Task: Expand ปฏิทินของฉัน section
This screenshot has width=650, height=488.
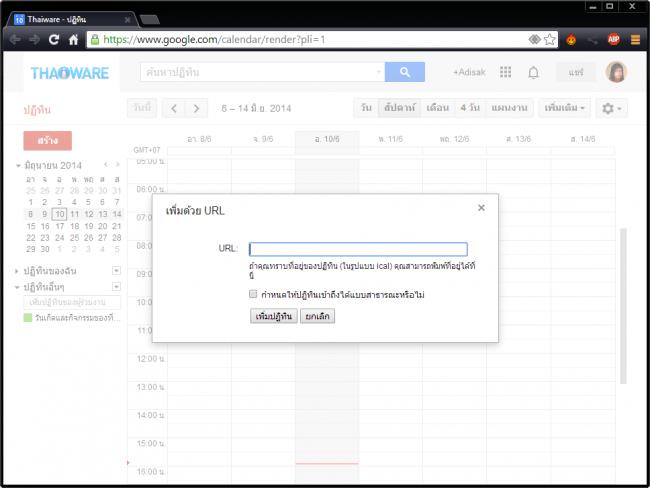Action: tap(17, 271)
